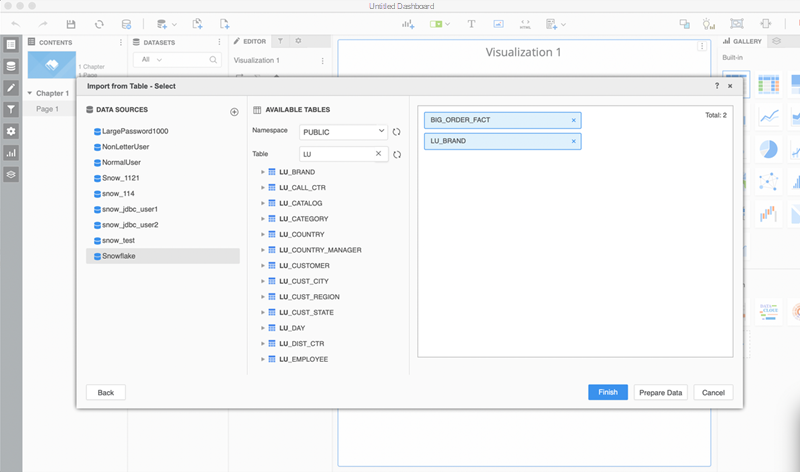Click the Finish button
Image resolution: width=800 pixels, height=472 pixels.
[607, 393]
